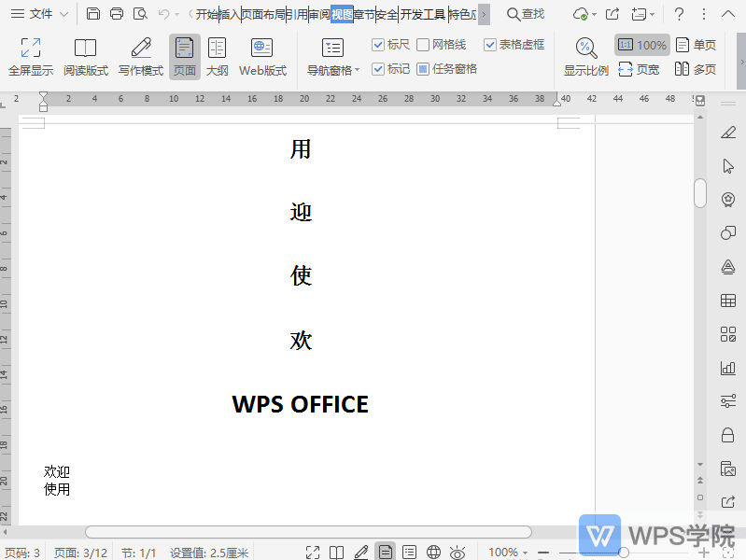Switch to Web版式 layout view
This screenshot has height=560, width=746.
[x=262, y=57]
